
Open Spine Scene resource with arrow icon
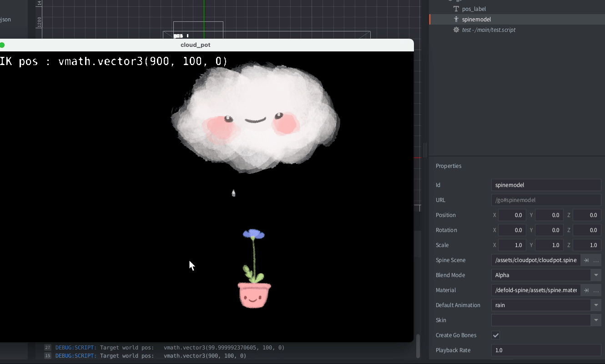[x=586, y=260]
